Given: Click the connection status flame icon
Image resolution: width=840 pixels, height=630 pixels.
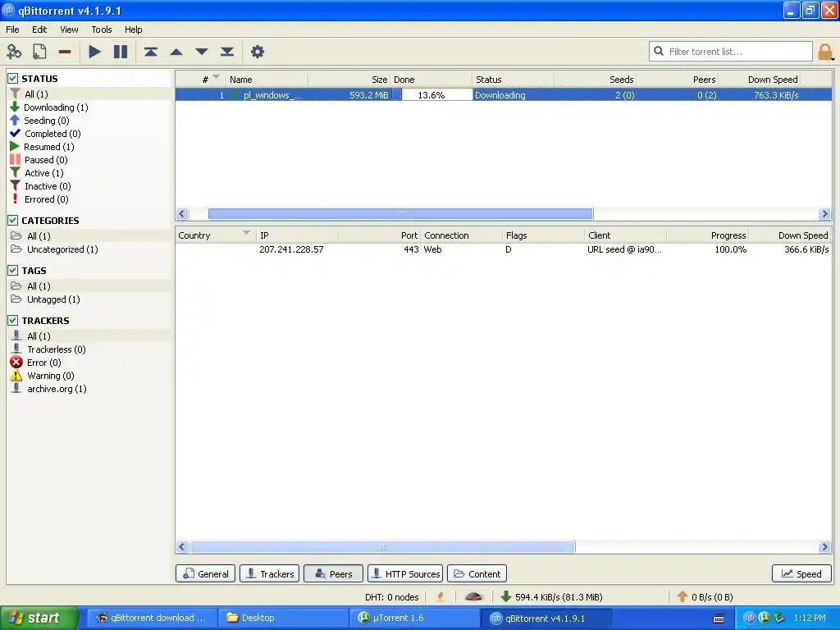Looking at the screenshot, I should click(441, 596).
